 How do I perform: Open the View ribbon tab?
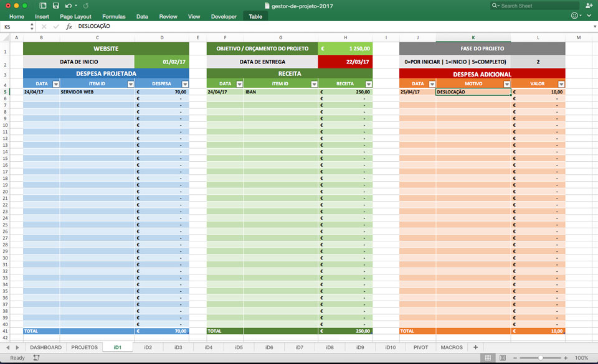194,16
